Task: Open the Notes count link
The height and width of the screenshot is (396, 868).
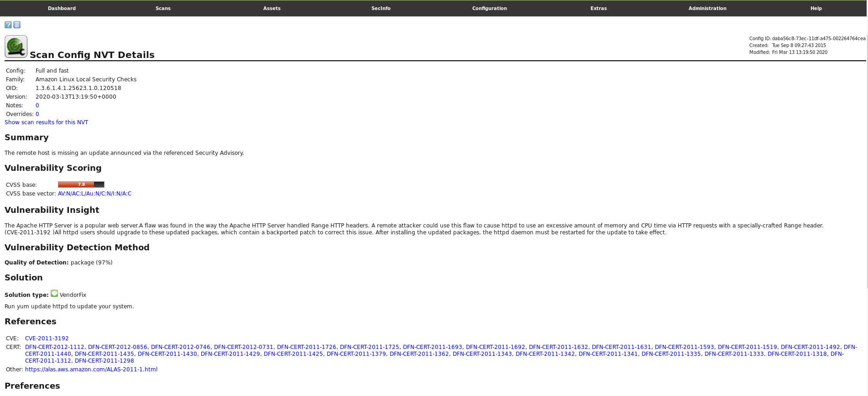Action: tap(37, 106)
